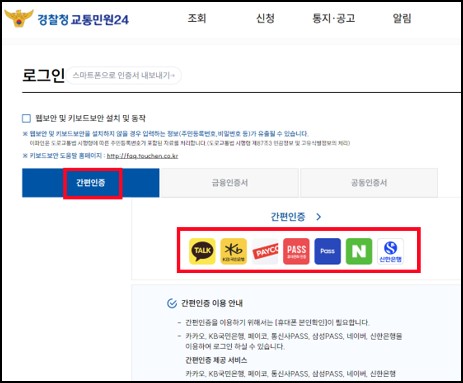Select the KakaoTalk login icon
This screenshot has height=383, width=463.
[x=202, y=251]
